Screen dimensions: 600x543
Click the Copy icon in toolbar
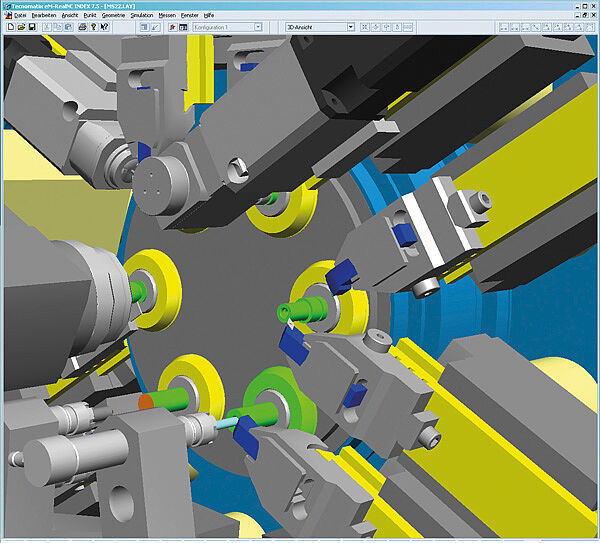click(x=56, y=27)
